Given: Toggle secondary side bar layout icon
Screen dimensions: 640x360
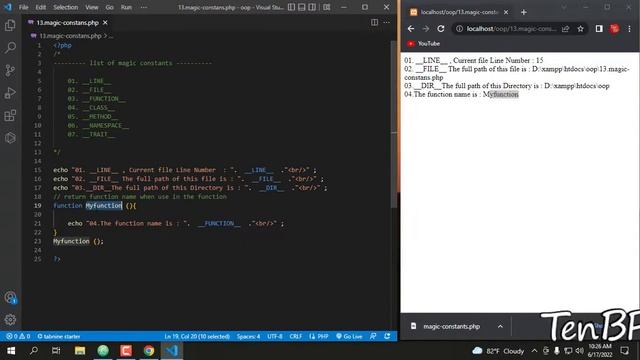Looking at the screenshot, I should click(x=312, y=7).
